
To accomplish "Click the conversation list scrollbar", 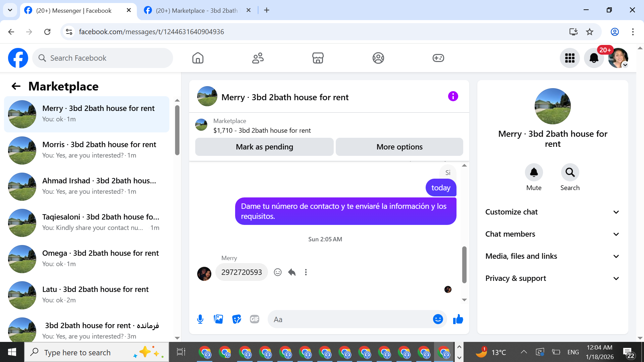I will pyautogui.click(x=177, y=130).
